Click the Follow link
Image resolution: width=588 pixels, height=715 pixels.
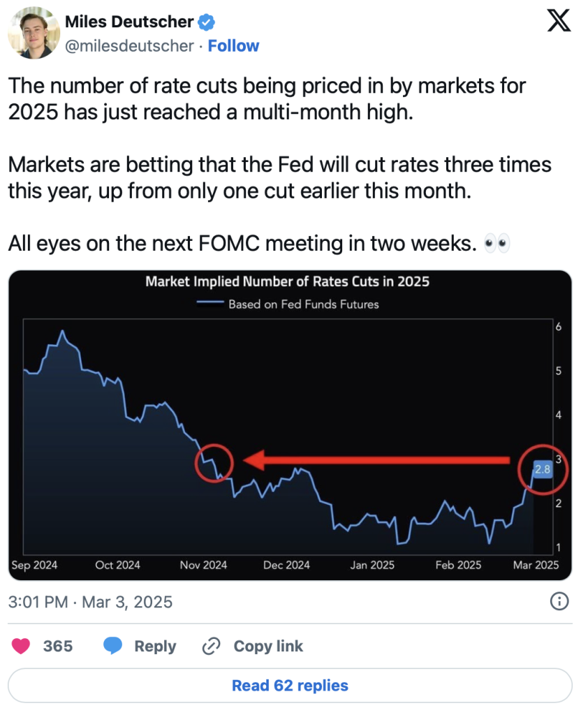click(233, 46)
